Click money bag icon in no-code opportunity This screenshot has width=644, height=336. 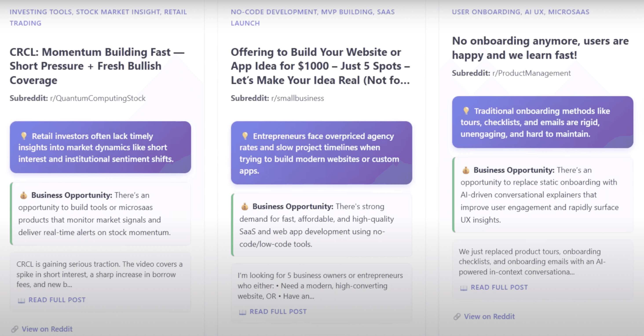pos(245,207)
